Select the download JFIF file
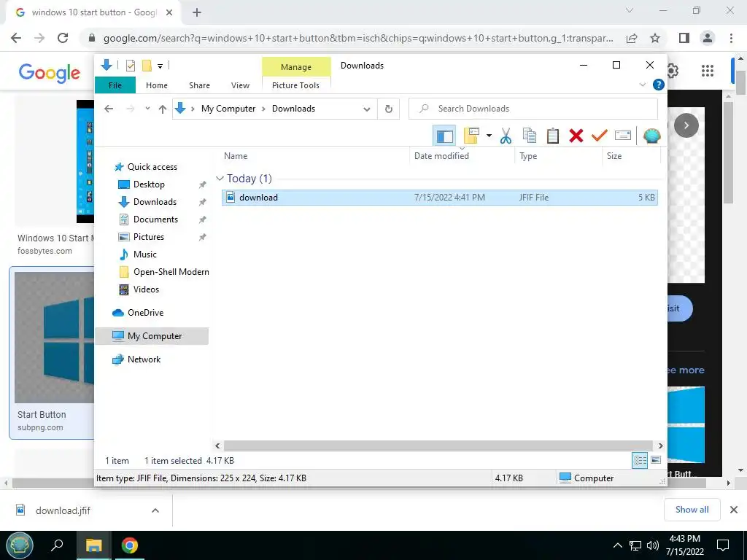747x560 pixels. point(440,197)
